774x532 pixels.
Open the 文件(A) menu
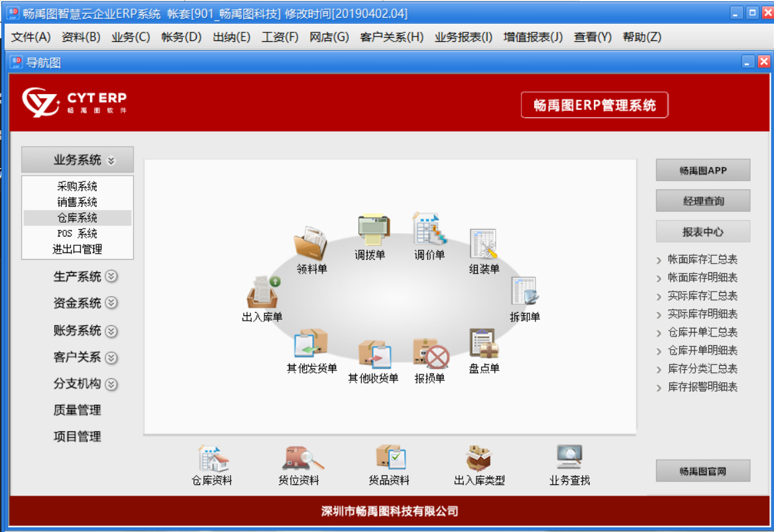click(30, 37)
